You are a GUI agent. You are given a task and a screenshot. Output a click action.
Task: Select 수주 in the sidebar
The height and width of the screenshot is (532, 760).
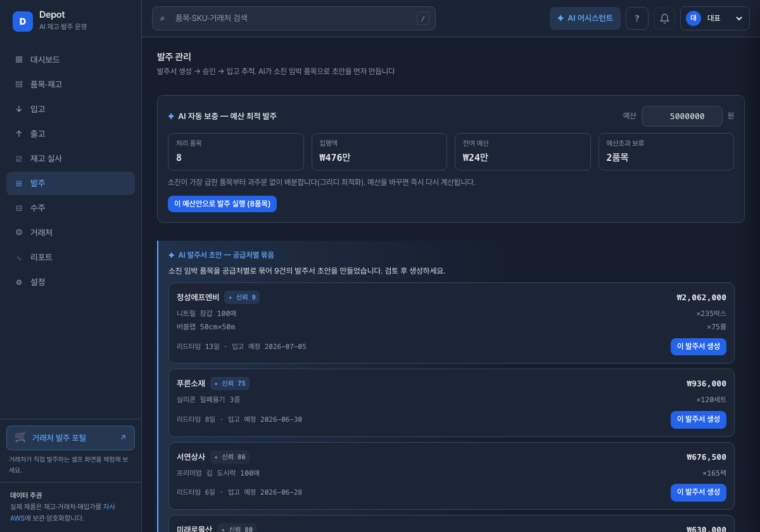(x=70, y=208)
